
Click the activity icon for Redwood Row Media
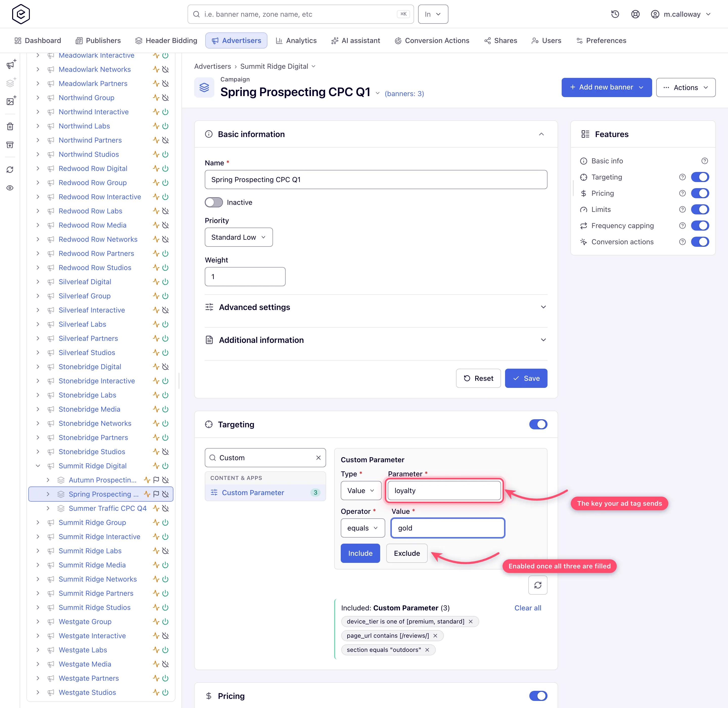[156, 225]
